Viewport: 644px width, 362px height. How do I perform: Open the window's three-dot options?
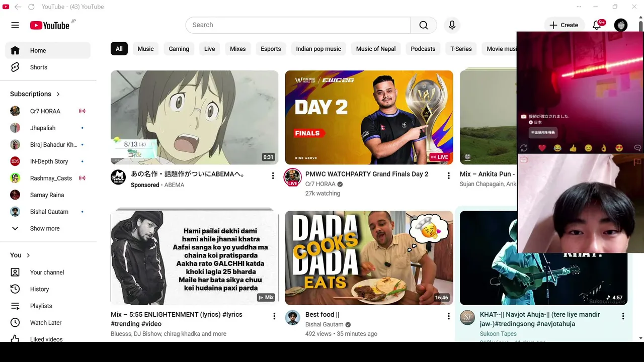579,7
